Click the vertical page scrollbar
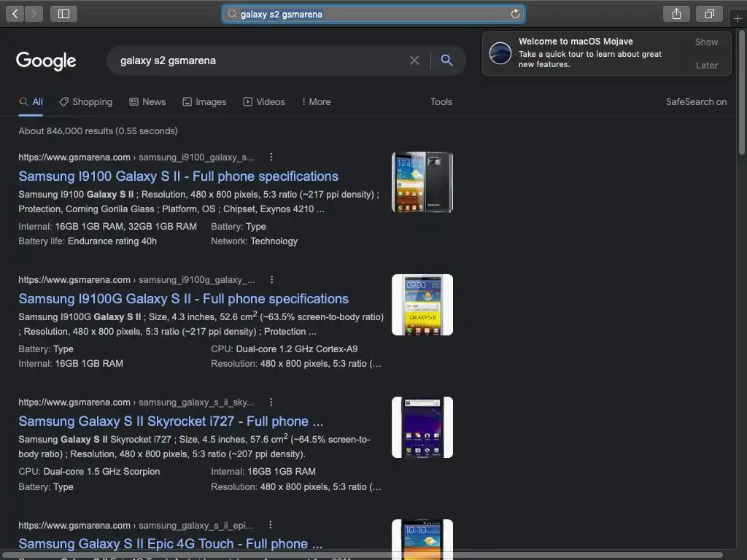The width and height of the screenshot is (747, 560). (741, 93)
